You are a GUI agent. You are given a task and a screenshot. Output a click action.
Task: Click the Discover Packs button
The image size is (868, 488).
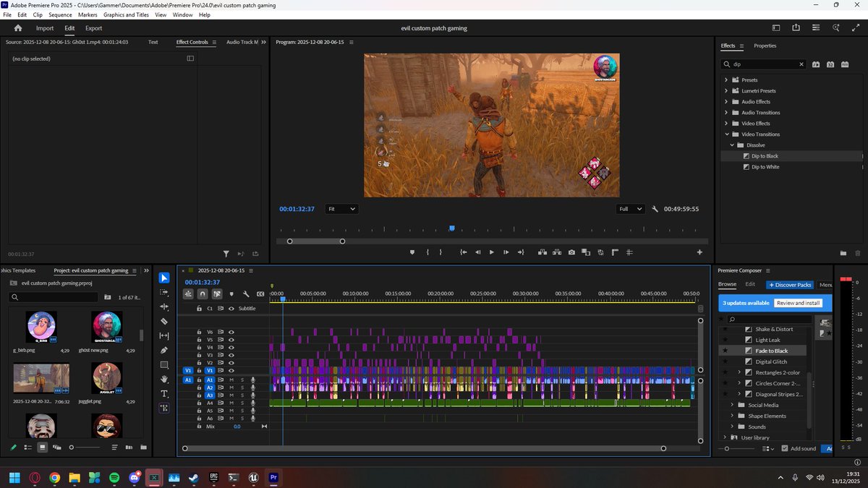pyautogui.click(x=790, y=285)
